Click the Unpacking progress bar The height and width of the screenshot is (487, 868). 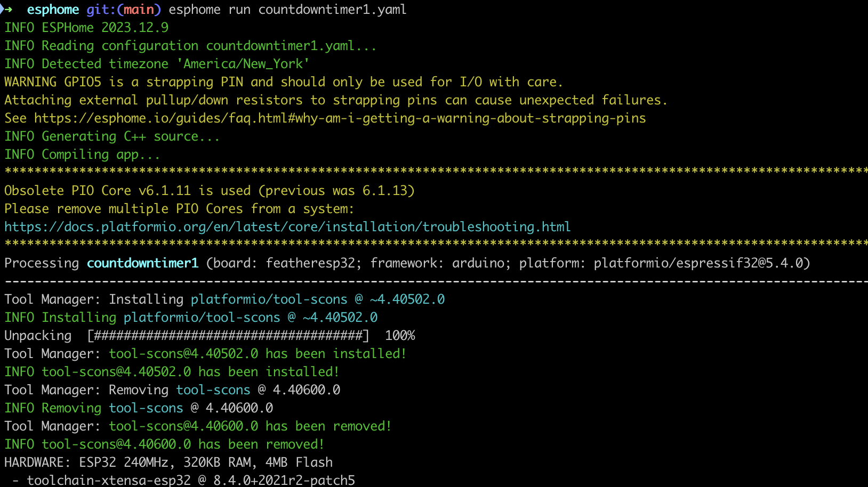click(x=228, y=336)
